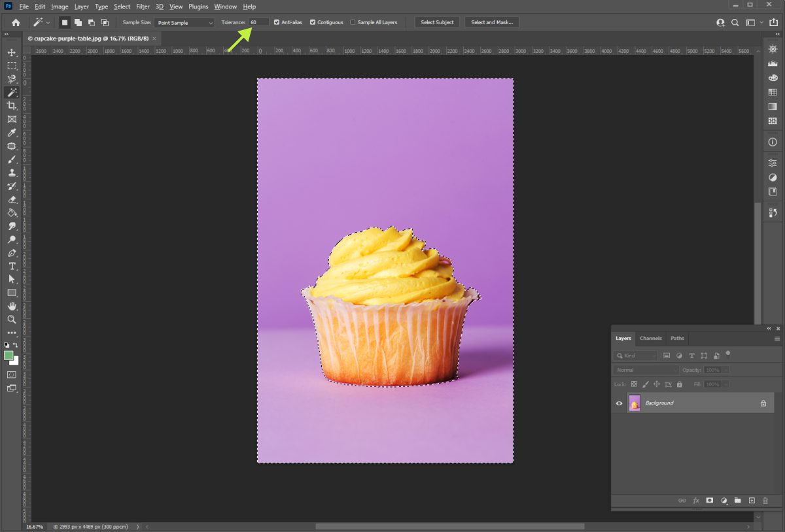Click the Select Subject button
This screenshot has width=785, height=532.
click(x=437, y=22)
